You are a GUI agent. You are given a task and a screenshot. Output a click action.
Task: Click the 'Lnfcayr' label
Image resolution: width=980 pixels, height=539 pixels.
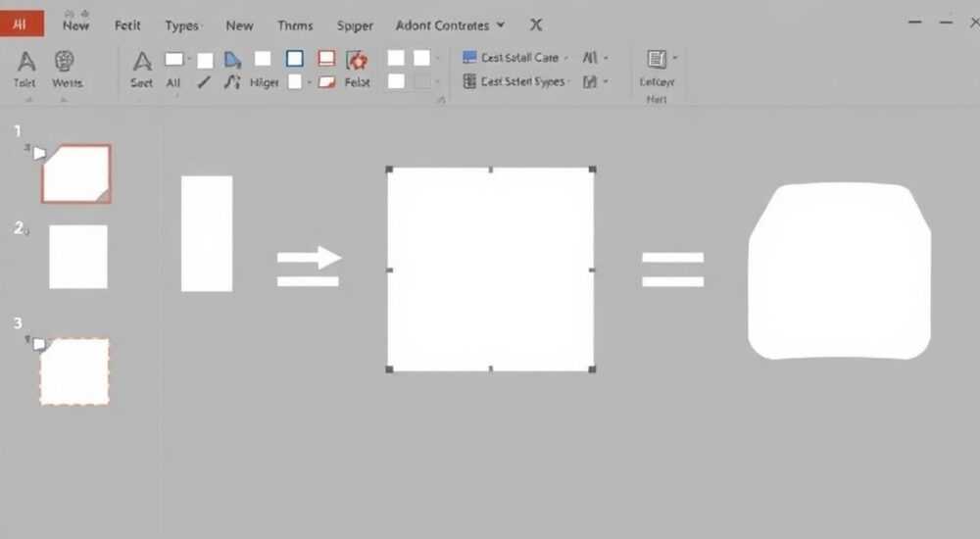tap(657, 82)
